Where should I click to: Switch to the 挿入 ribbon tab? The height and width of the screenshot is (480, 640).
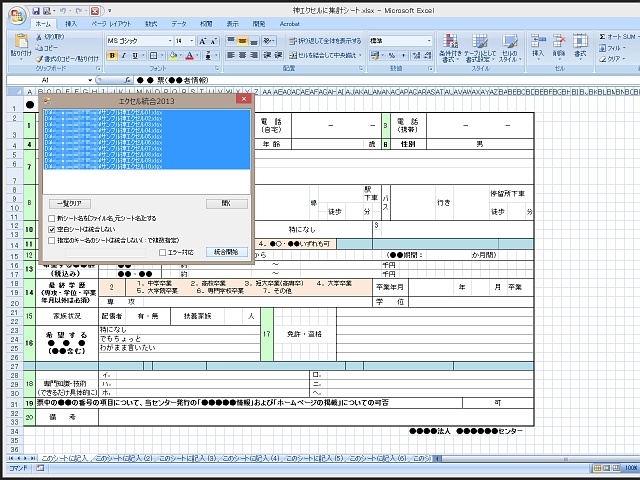coord(70,22)
